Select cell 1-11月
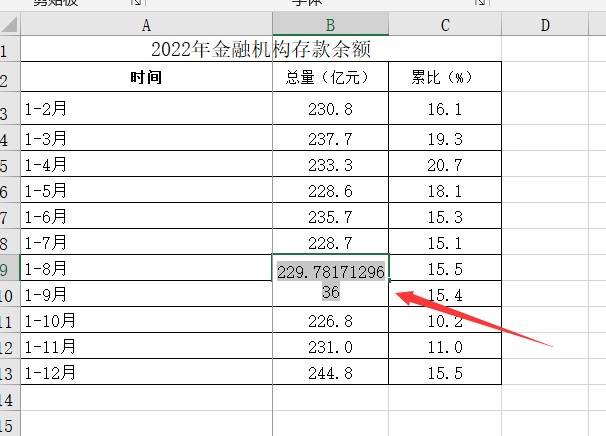 coord(146,346)
